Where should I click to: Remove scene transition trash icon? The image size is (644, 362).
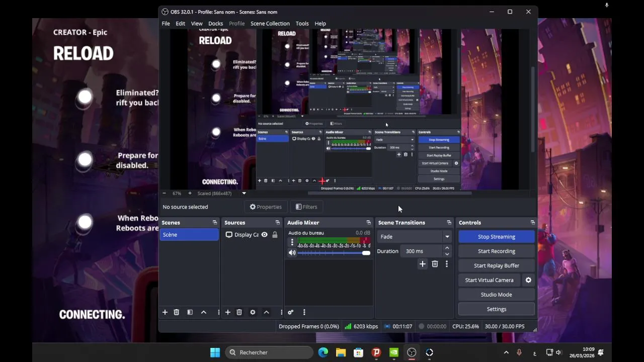tap(435, 264)
